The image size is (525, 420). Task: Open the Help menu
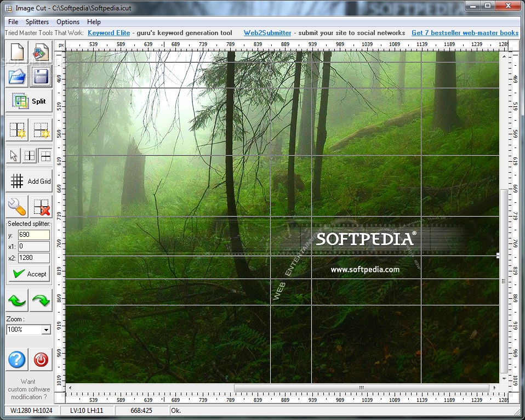coord(94,22)
